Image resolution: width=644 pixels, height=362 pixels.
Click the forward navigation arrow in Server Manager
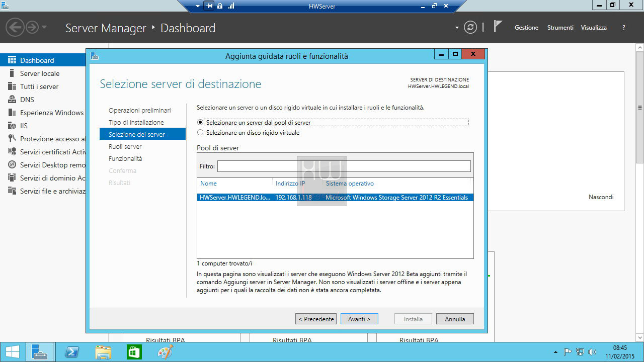[x=32, y=27]
